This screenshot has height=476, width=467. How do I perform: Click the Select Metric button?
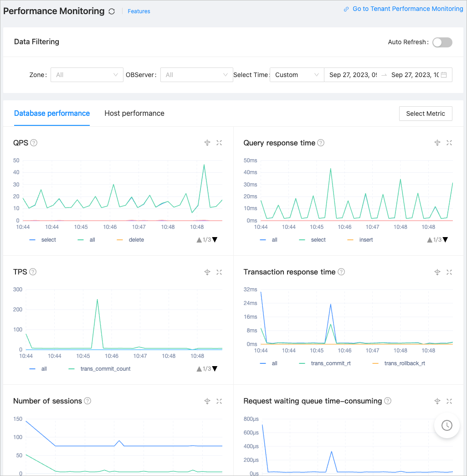point(425,114)
